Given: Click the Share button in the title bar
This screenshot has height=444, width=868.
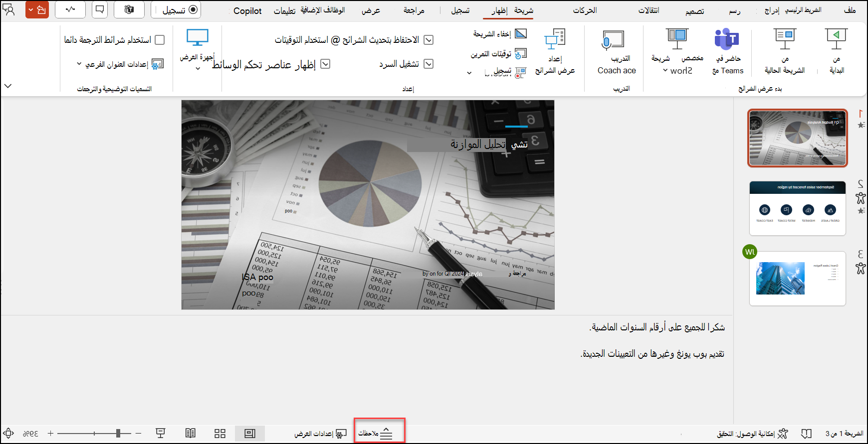Looking at the screenshot, I should pyautogui.click(x=42, y=10).
